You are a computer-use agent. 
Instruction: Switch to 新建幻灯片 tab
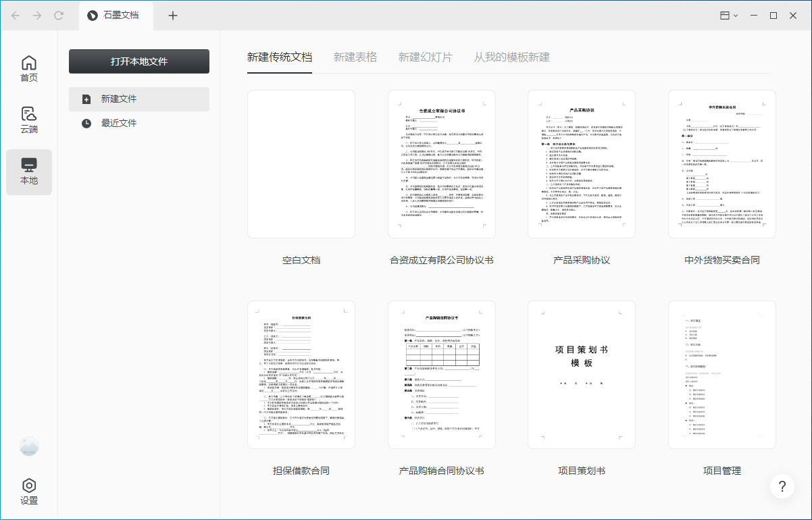(x=425, y=57)
